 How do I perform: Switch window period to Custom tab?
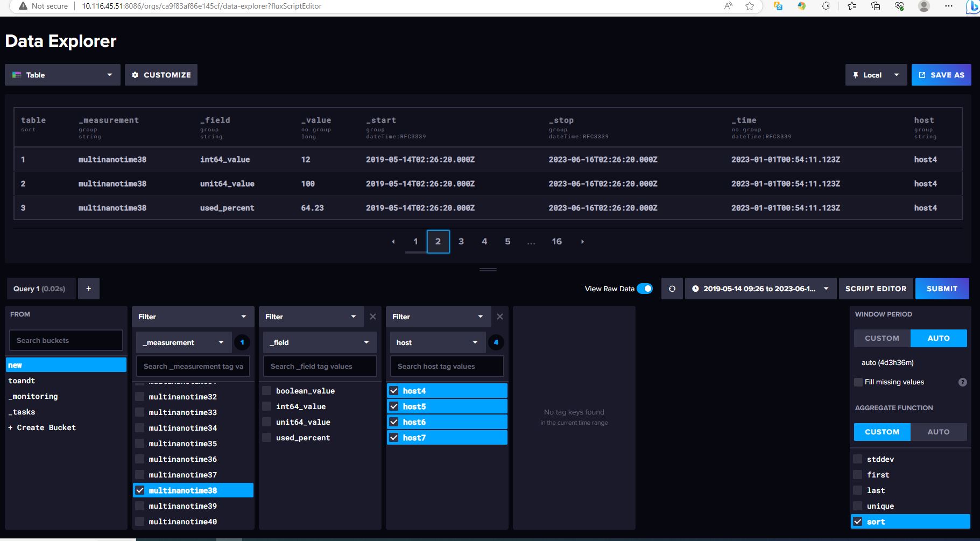point(882,338)
